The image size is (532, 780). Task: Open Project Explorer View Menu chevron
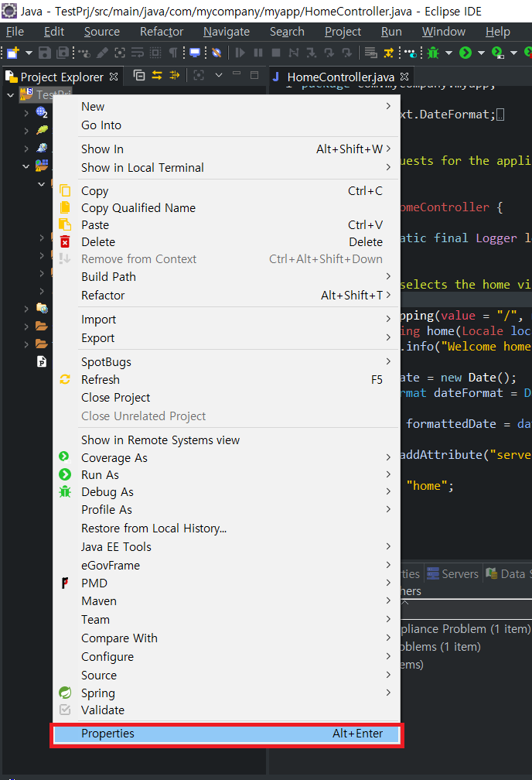[x=219, y=75]
